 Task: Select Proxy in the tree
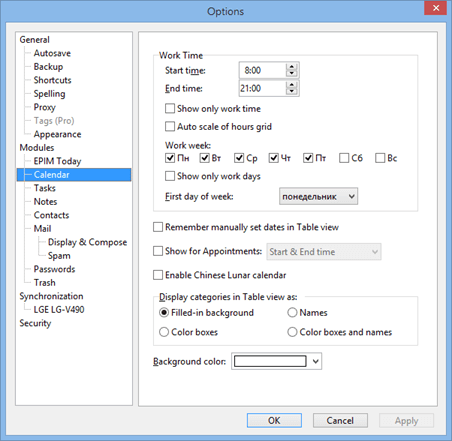[x=44, y=107]
